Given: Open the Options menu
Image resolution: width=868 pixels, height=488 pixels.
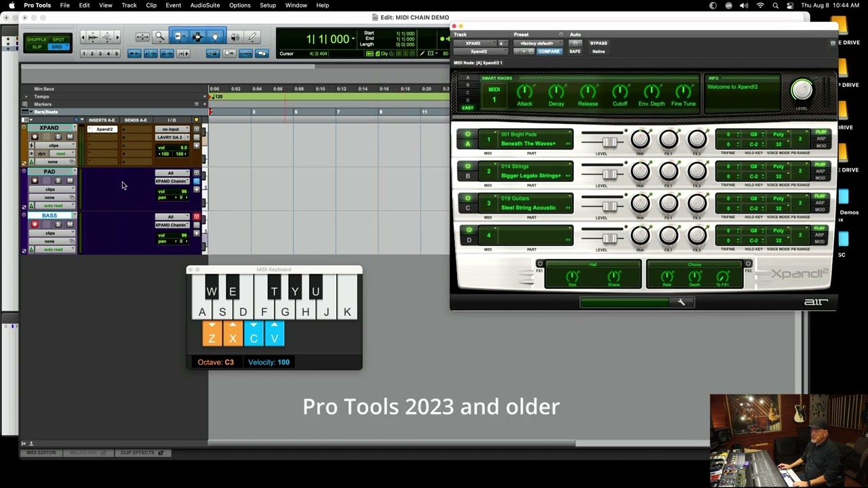Looking at the screenshot, I should (240, 5).
